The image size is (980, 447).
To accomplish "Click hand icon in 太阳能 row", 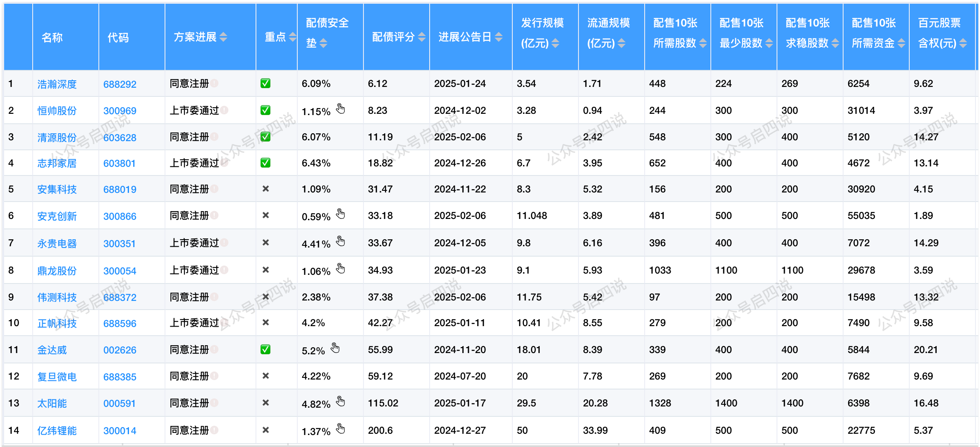I will pos(340,401).
